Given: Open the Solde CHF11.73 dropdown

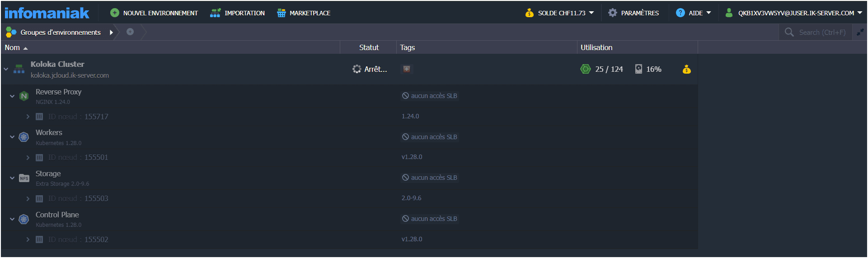Looking at the screenshot, I should 559,13.
